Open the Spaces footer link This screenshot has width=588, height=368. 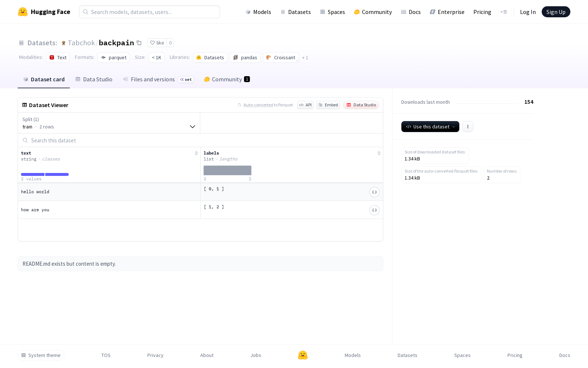(x=462, y=355)
